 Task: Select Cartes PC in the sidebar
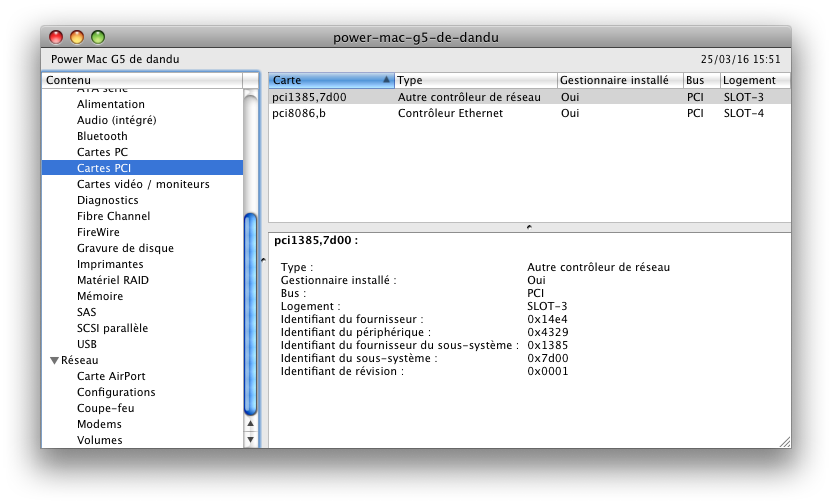(102, 152)
